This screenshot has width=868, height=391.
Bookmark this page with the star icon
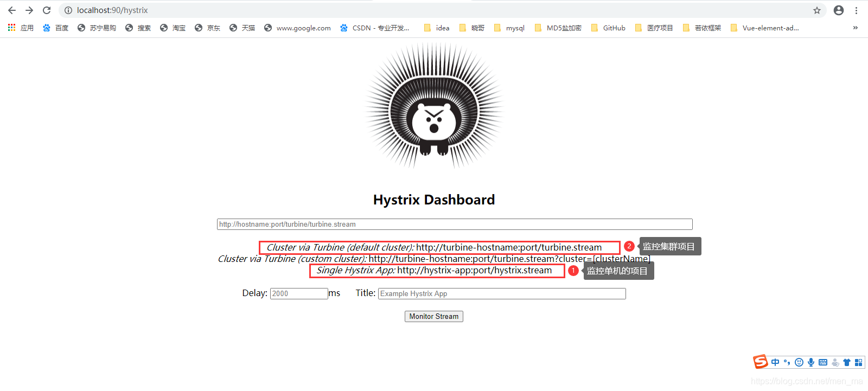point(817,10)
